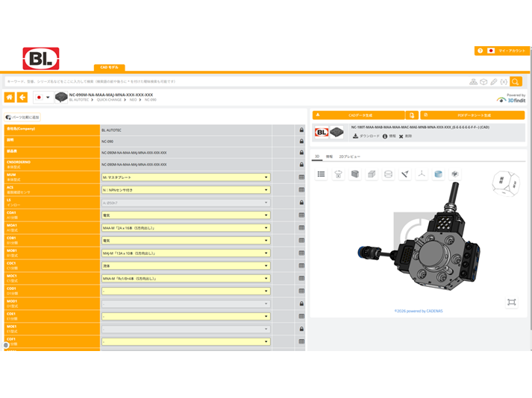Click the table icon beside the MOA1 row

301,228
